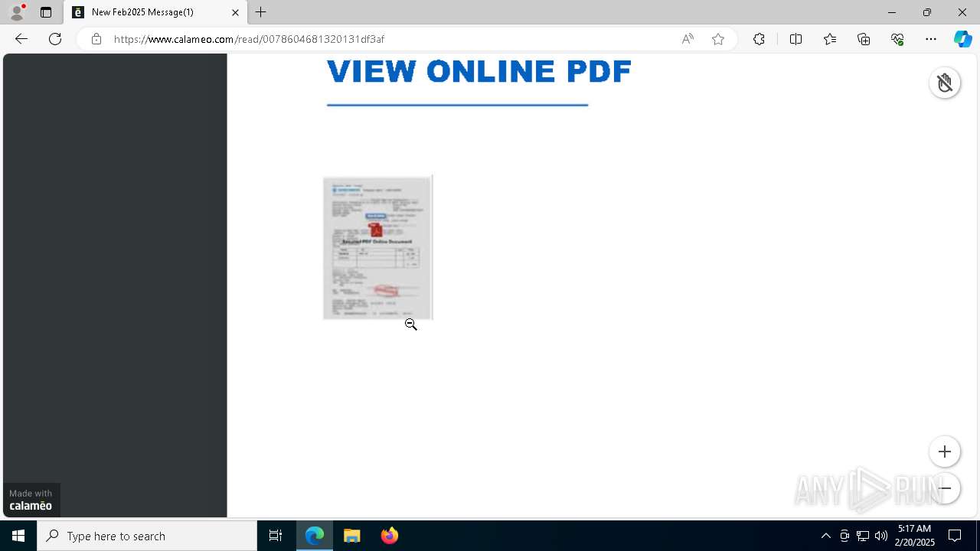Open the network status tray icon
Image resolution: width=980 pixels, height=551 pixels.
[863, 536]
